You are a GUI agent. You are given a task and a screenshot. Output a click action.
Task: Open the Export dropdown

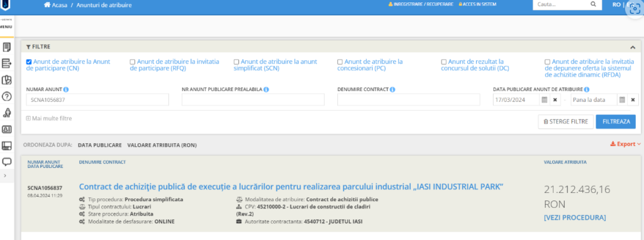click(625, 144)
